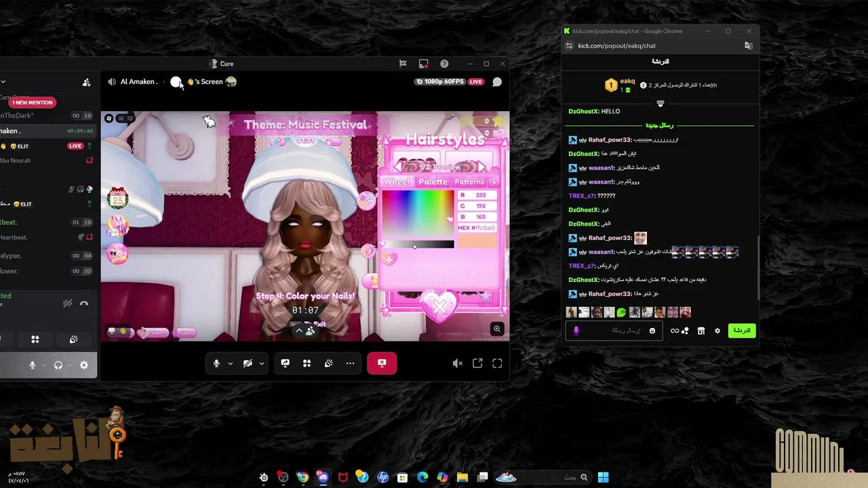868x488 pixels.
Task: Adjust the grayscale brightness slider
Action: [418, 245]
